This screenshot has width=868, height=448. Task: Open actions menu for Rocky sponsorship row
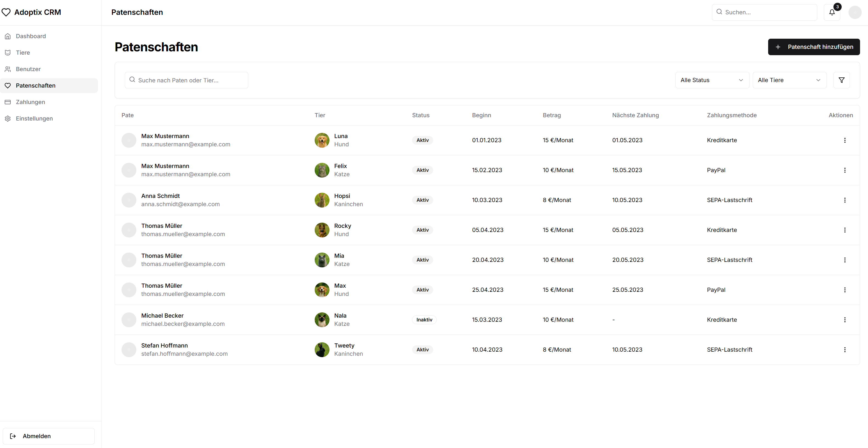coord(844,230)
